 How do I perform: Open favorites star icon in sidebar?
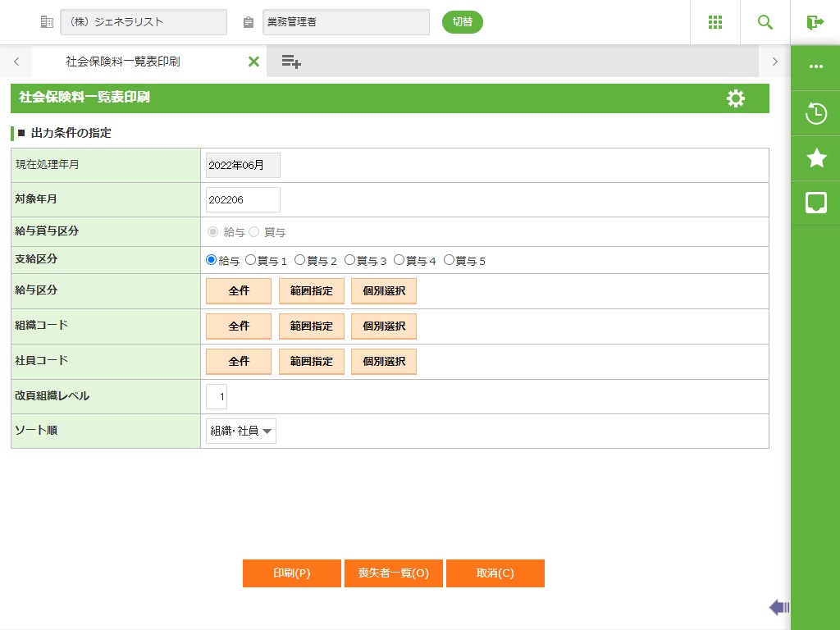(x=815, y=158)
